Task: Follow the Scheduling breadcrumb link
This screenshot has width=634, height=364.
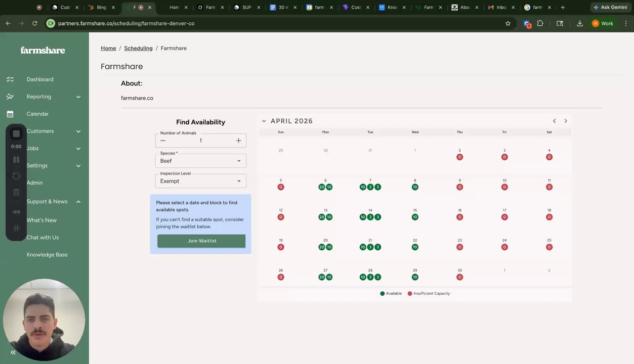Action: [x=138, y=48]
